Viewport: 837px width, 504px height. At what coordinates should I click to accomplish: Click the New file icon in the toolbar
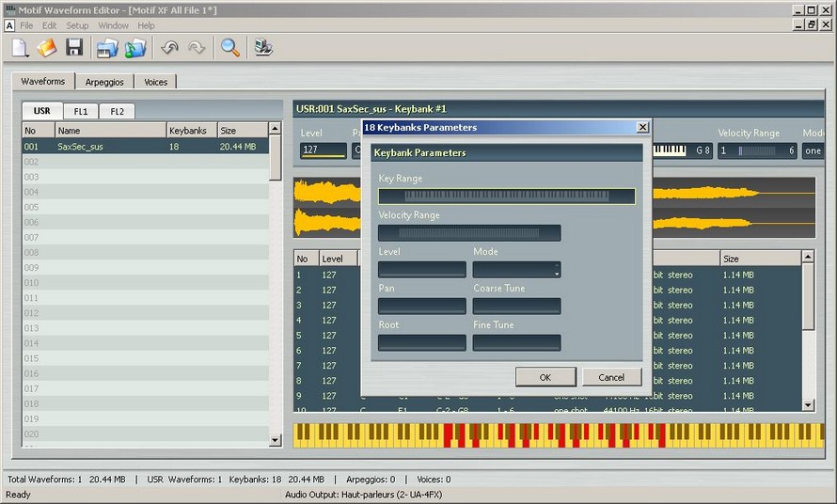pos(20,47)
